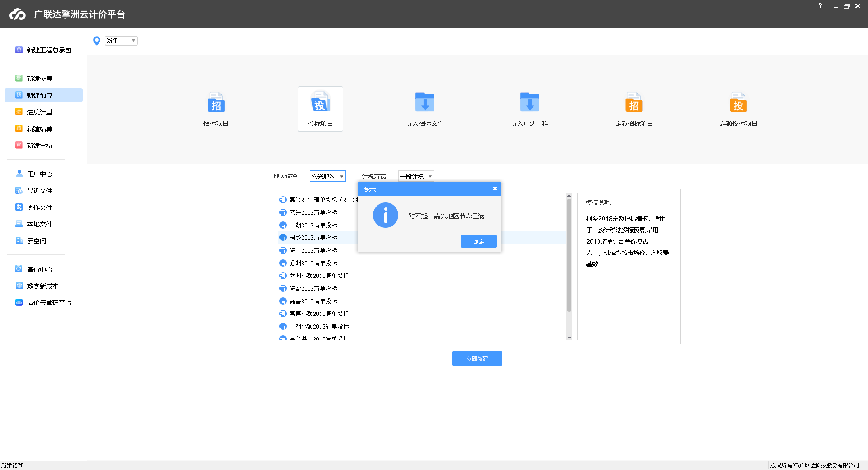Click the 云空间 icon
Image resolution: width=868 pixels, height=470 pixels.
(x=19, y=240)
